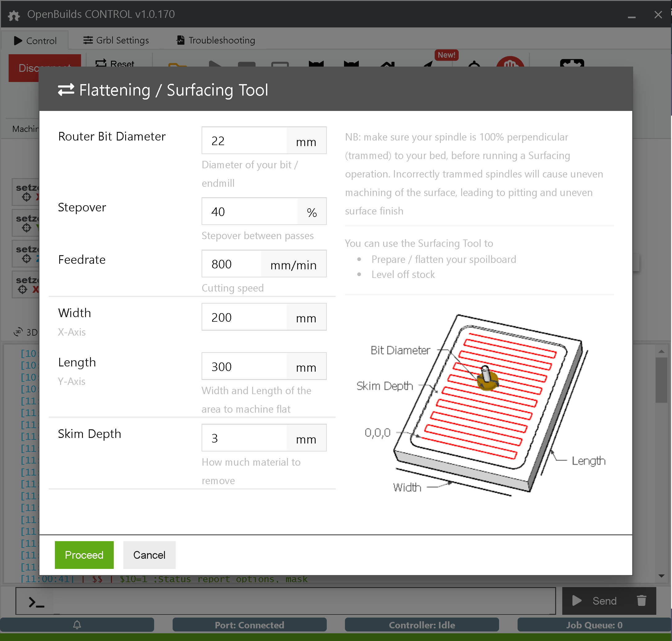Viewport: 672px width, 641px height.
Task: Click the console command input box
Action: click(304, 601)
